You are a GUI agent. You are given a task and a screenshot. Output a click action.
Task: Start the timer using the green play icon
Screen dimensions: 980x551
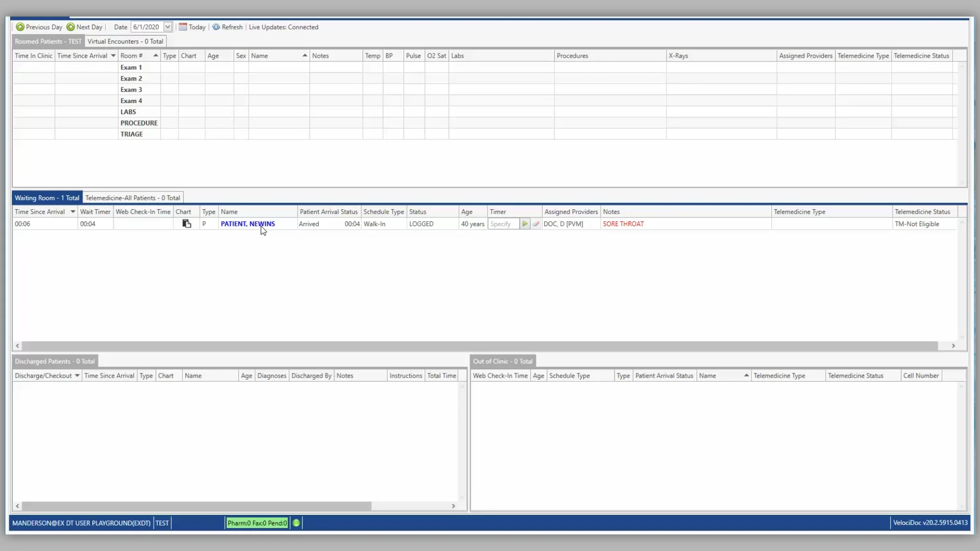click(x=525, y=223)
